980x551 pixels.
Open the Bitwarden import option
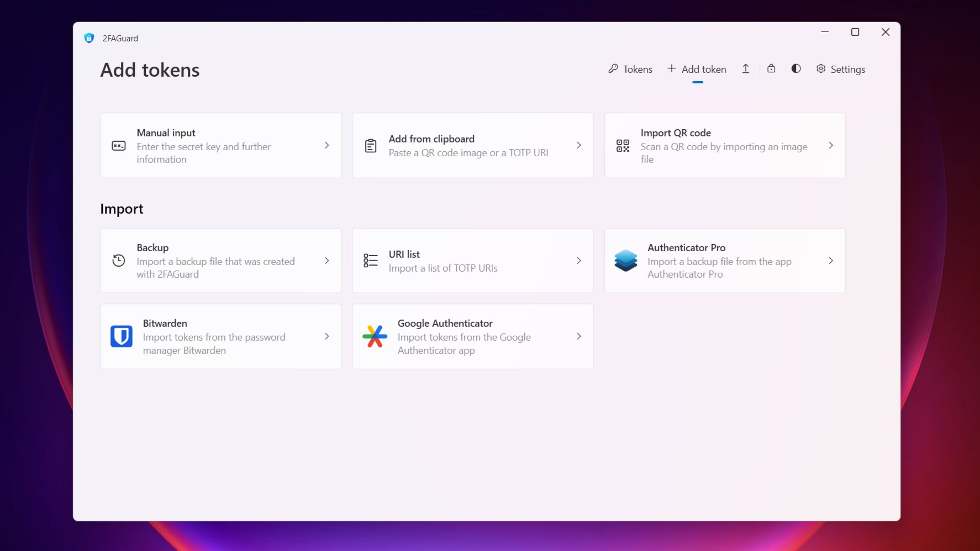point(221,336)
